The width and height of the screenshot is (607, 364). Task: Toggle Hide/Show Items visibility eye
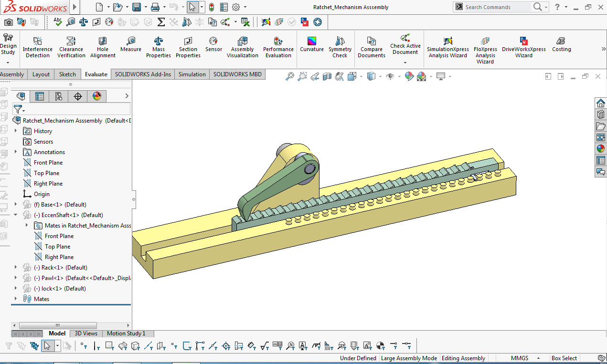pyautogui.click(x=391, y=76)
